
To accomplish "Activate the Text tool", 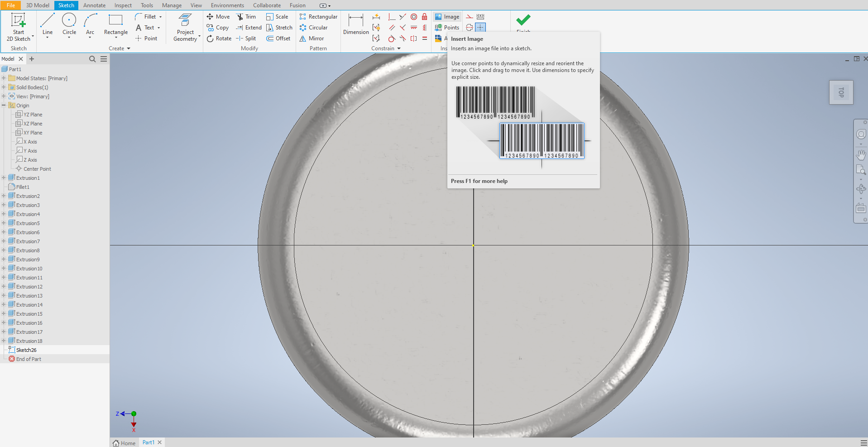I will (145, 28).
